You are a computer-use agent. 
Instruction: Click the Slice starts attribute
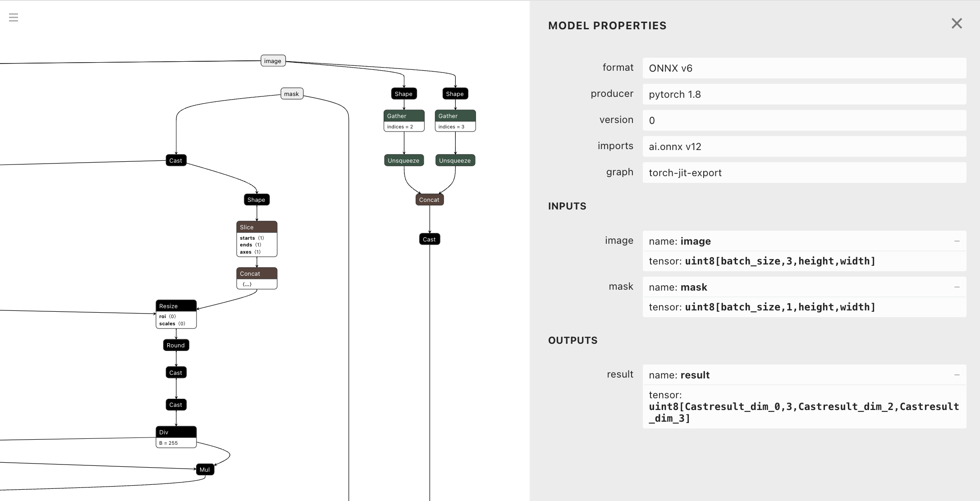(x=252, y=238)
